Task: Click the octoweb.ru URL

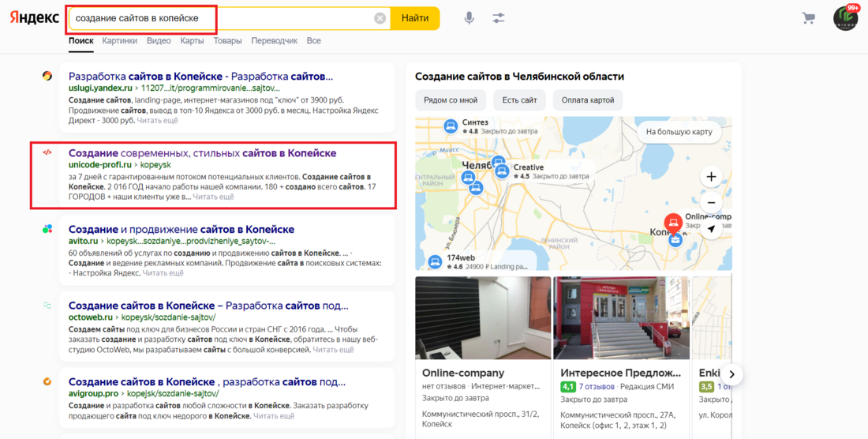Action: [x=90, y=317]
